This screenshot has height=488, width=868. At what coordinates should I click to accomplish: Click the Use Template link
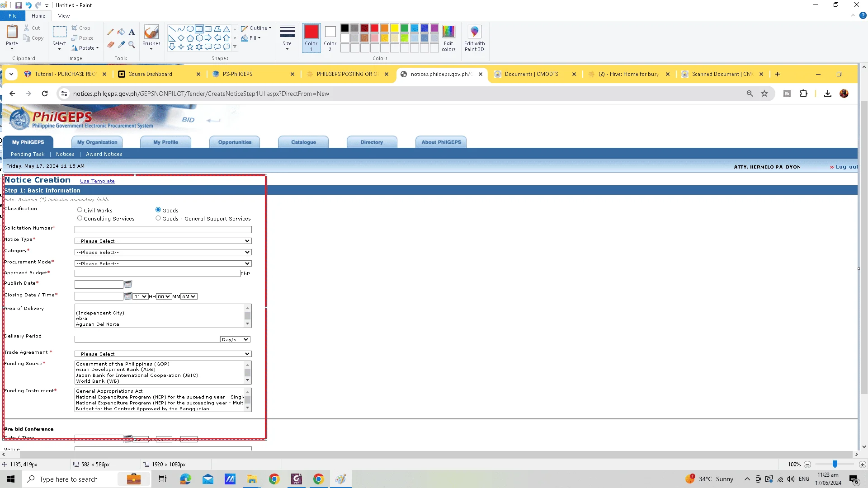point(97,181)
